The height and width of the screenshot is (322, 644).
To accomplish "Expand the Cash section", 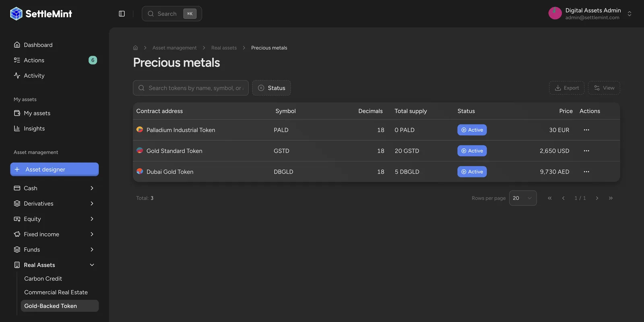I will pyautogui.click(x=92, y=188).
